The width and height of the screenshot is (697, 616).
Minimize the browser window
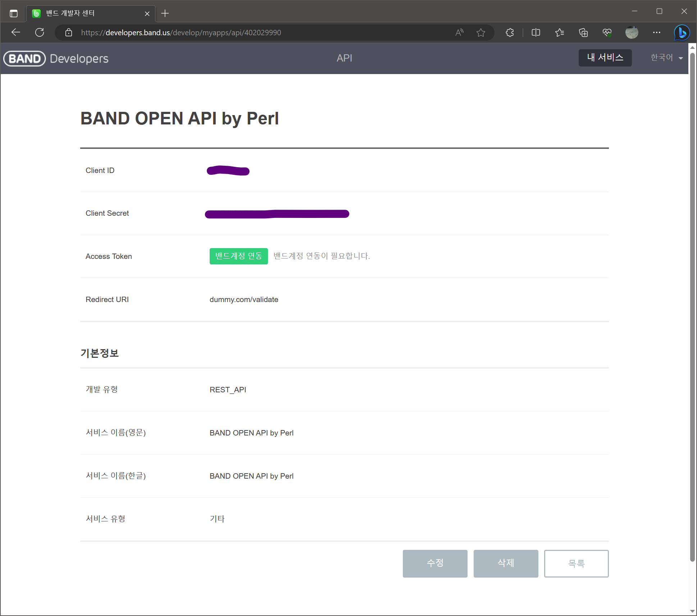(635, 12)
